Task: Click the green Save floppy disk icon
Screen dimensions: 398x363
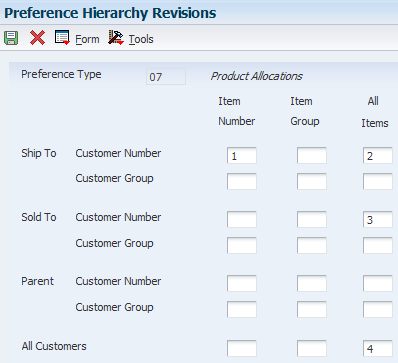Action: [x=11, y=38]
